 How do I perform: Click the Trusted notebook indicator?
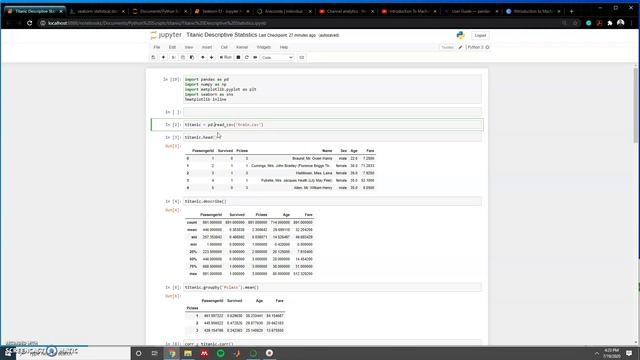coord(447,47)
